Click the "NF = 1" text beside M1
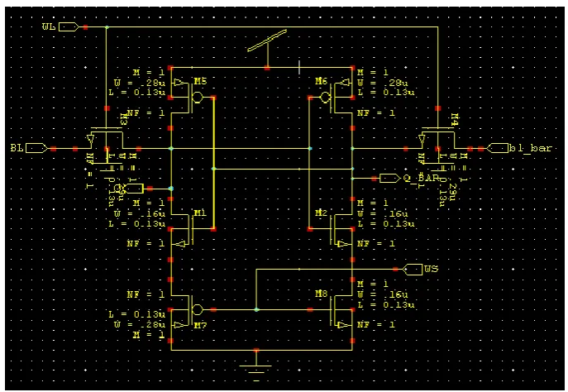Image resolution: width=568 pixels, height=392 pixels. click(x=146, y=243)
